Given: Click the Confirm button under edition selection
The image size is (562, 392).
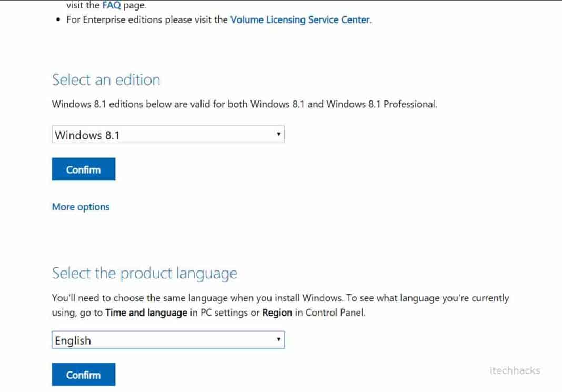Looking at the screenshot, I should [83, 169].
